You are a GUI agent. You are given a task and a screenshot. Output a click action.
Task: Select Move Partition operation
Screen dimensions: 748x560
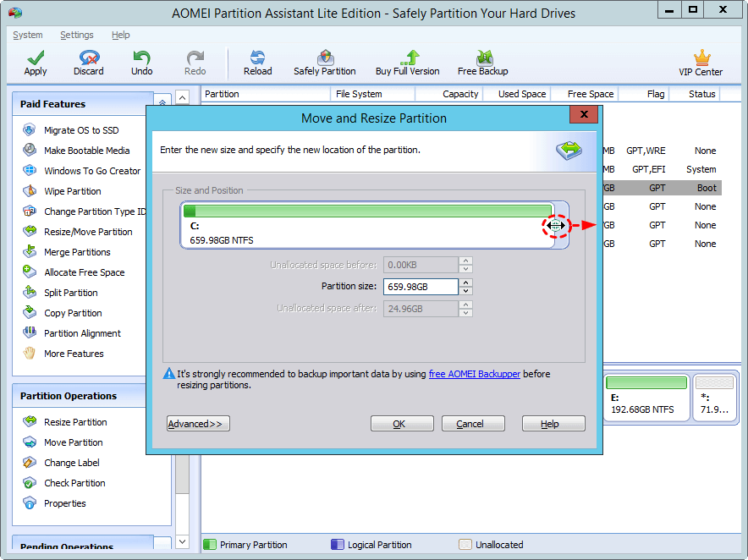pos(74,442)
